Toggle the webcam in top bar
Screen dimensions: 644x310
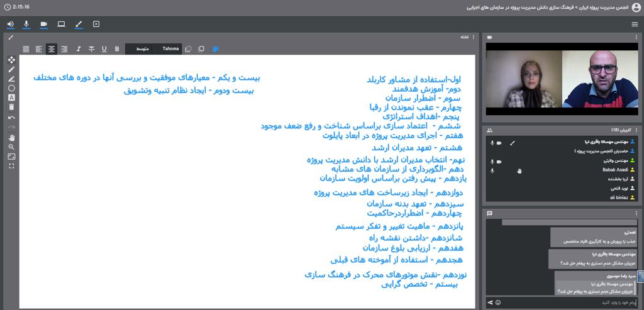[44, 24]
